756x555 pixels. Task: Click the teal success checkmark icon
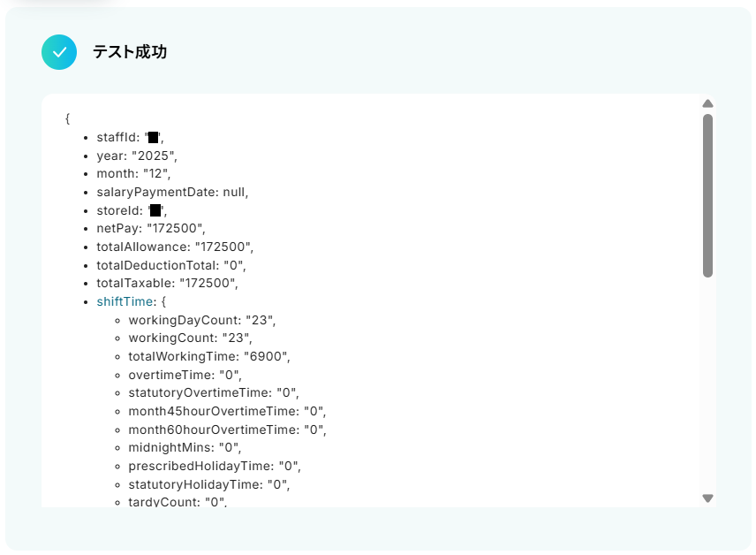coord(59,52)
